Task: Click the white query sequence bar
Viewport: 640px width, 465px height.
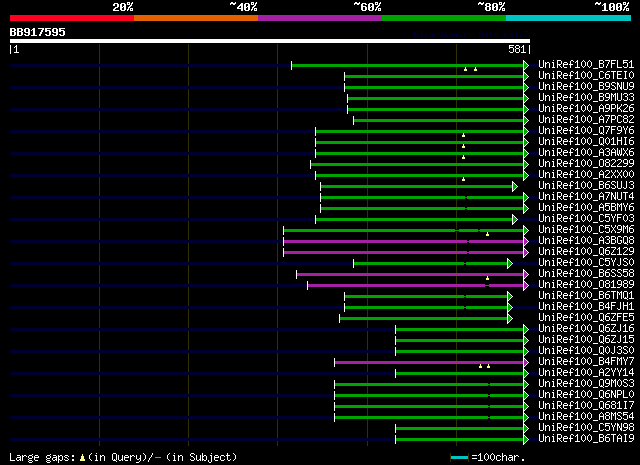Action: [270, 41]
